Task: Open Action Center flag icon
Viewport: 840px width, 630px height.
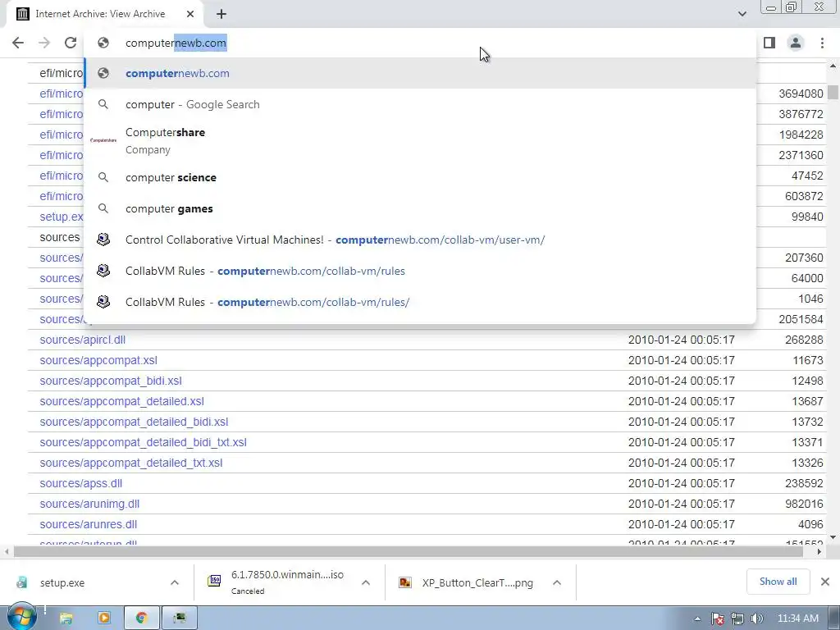Action: 717,619
